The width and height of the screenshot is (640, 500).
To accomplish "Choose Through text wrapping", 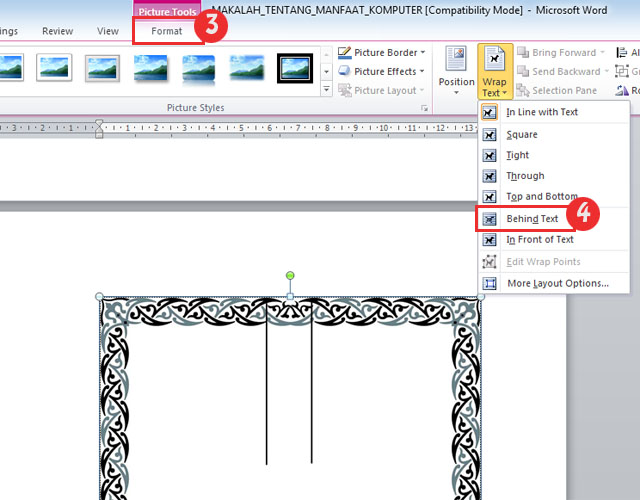I will point(553,176).
